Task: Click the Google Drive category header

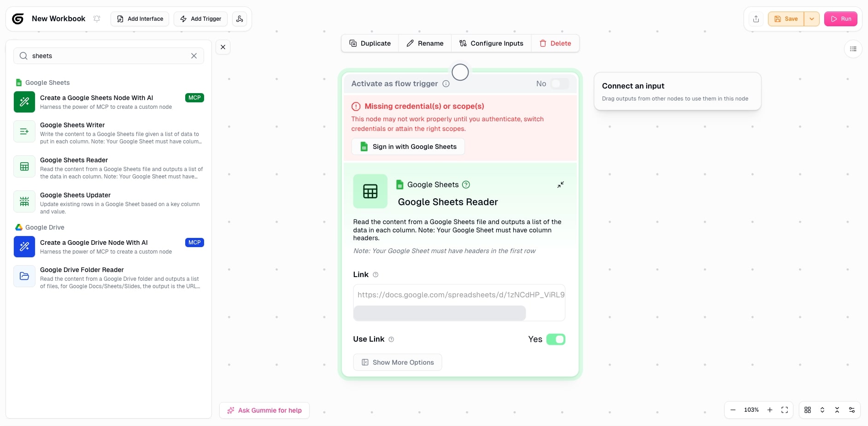Action: [40, 227]
